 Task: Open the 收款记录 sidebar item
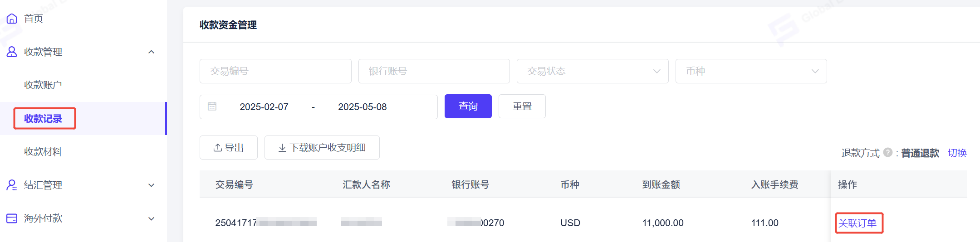(43, 119)
